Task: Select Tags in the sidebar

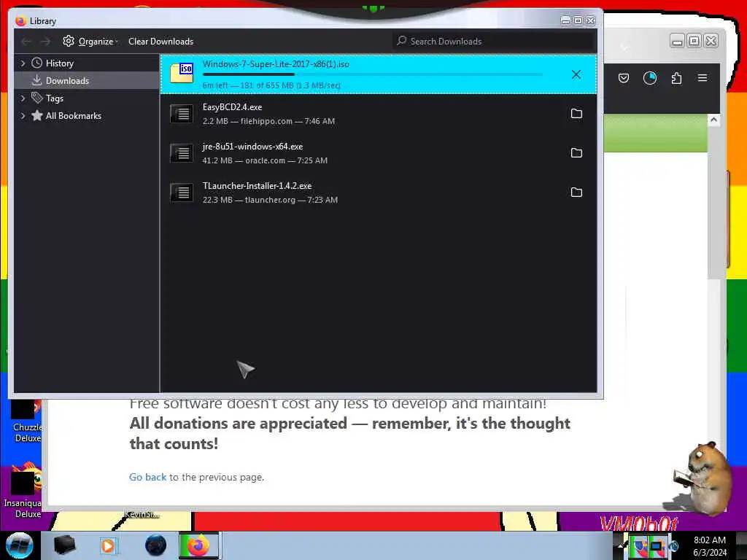Action: click(x=54, y=98)
